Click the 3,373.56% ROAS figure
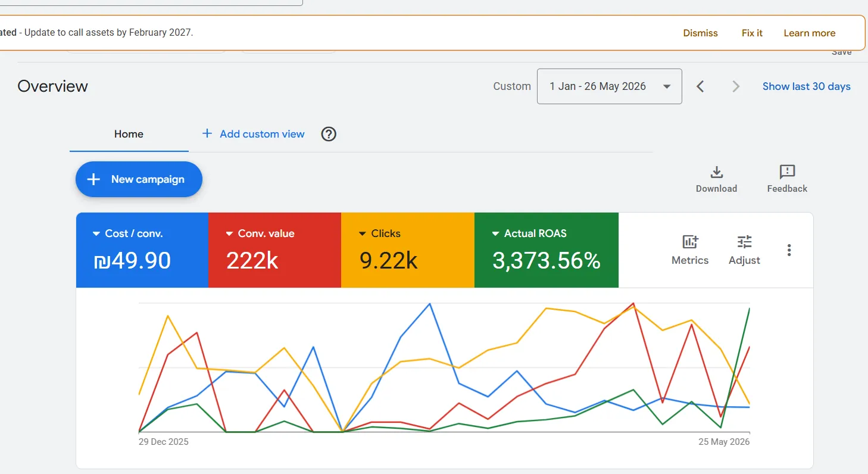Viewport: 868px width, 474px height. 547,261
